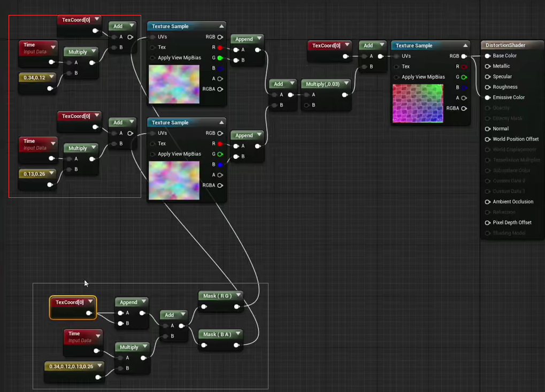This screenshot has height=392, width=545.
Task: Click the greyed-out Opacity Mask label
Action: coord(508,119)
